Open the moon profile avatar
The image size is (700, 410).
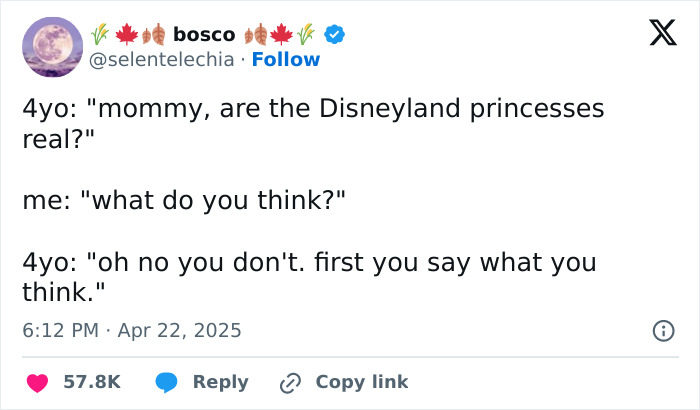[x=52, y=46]
